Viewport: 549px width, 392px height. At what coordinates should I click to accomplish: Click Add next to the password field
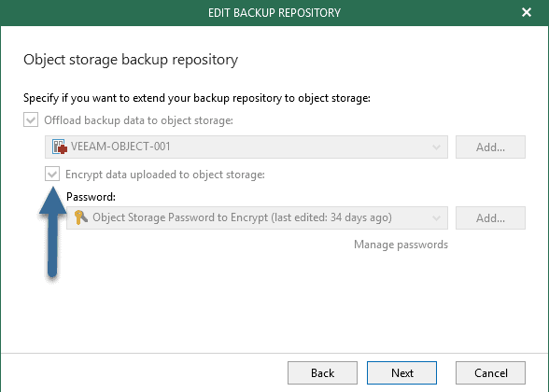[490, 218]
